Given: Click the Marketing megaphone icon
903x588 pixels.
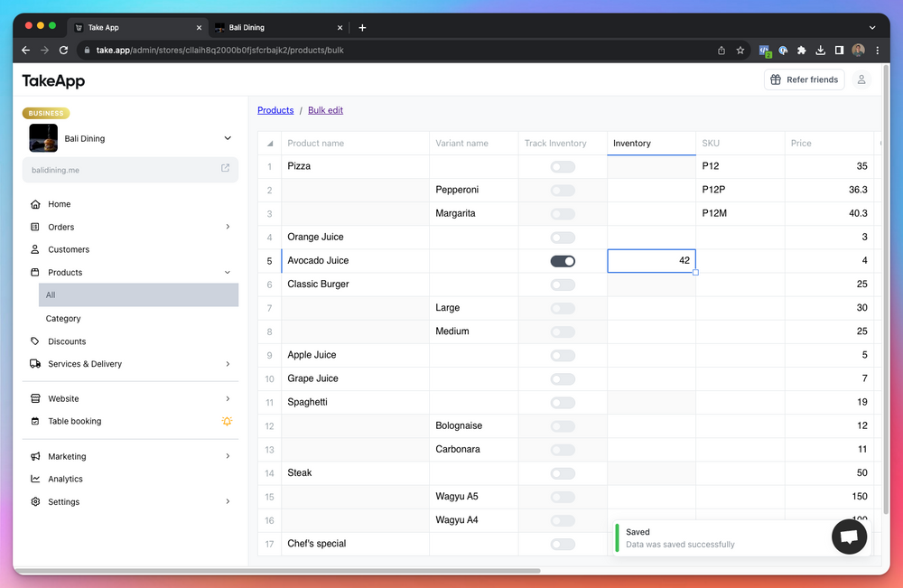Looking at the screenshot, I should coord(35,456).
